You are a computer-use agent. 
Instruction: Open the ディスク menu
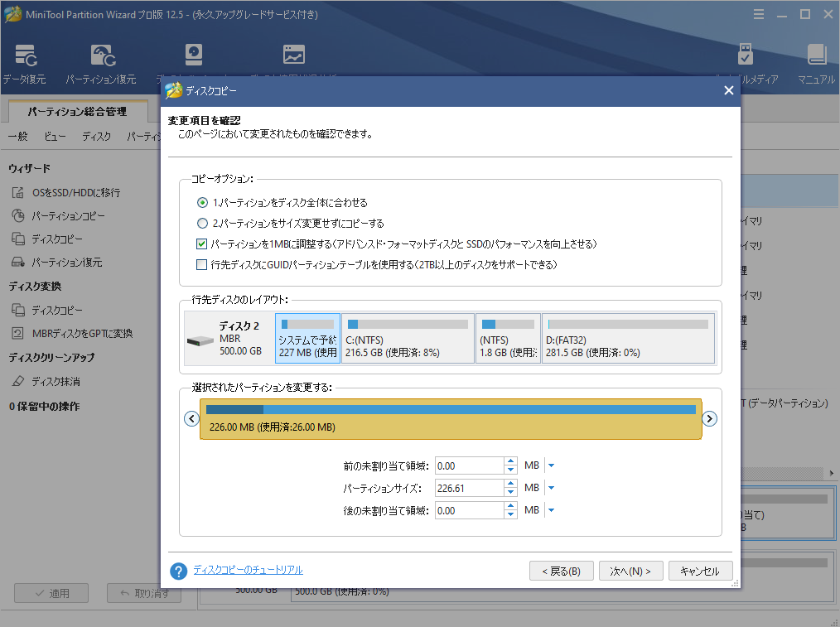[96, 137]
